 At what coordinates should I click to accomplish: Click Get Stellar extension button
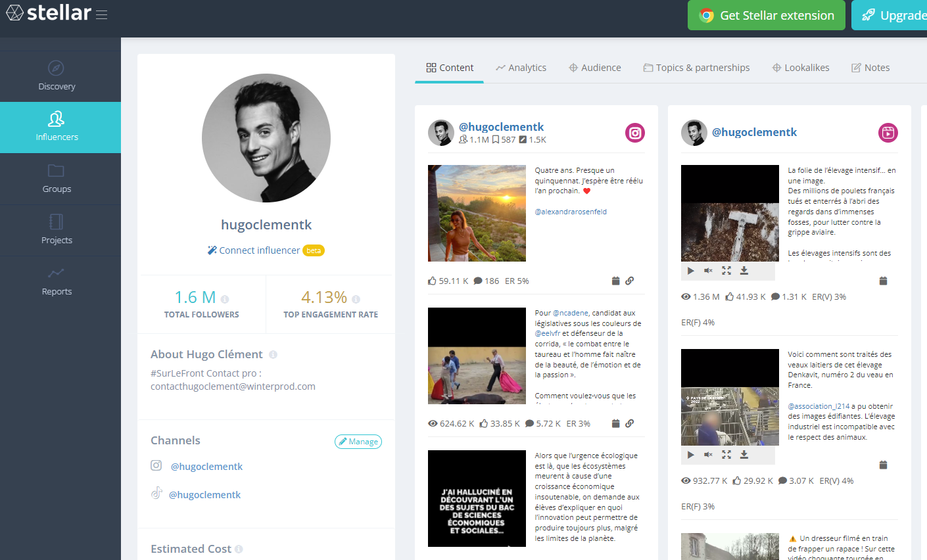(766, 15)
